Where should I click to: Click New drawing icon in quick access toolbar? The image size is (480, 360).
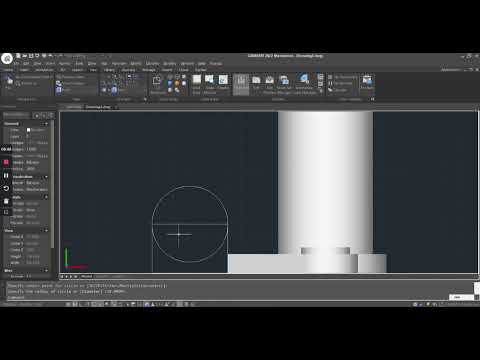tap(19, 56)
